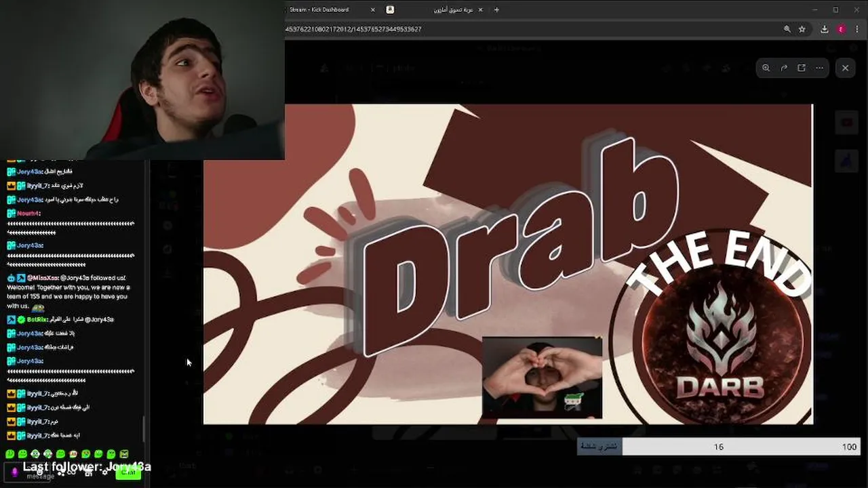Screen dimensions: 868x488
Task: Open chat settings gear icon
Action: (x=105, y=472)
